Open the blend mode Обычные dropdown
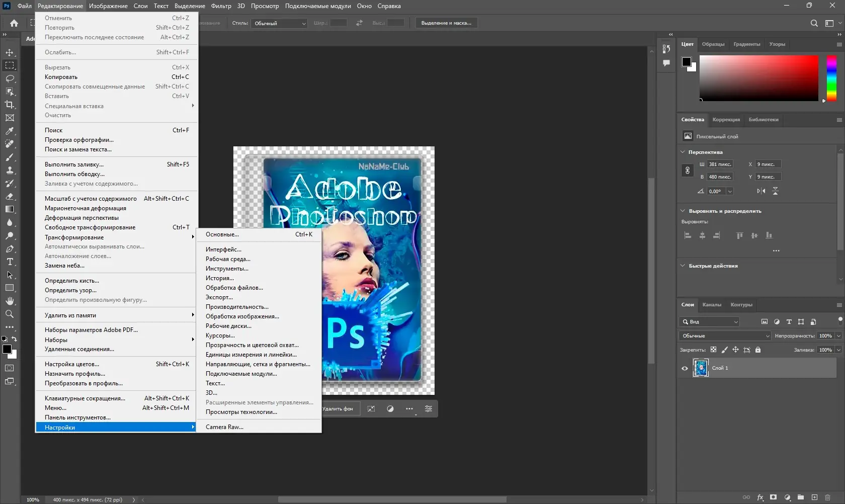The image size is (845, 504). coord(725,335)
